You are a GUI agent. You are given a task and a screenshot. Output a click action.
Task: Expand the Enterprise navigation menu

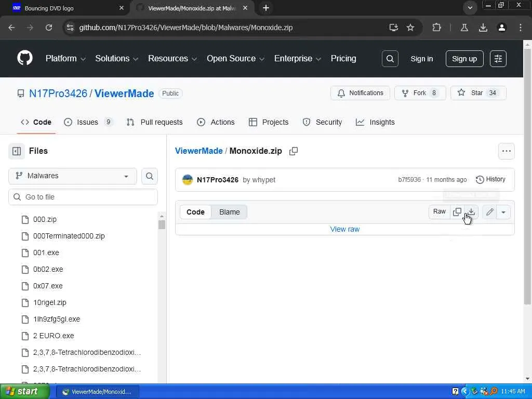pos(298,58)
